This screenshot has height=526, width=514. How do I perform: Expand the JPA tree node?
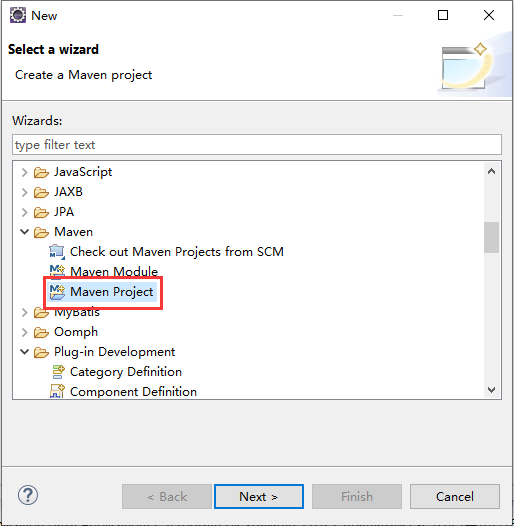(24, 212)
